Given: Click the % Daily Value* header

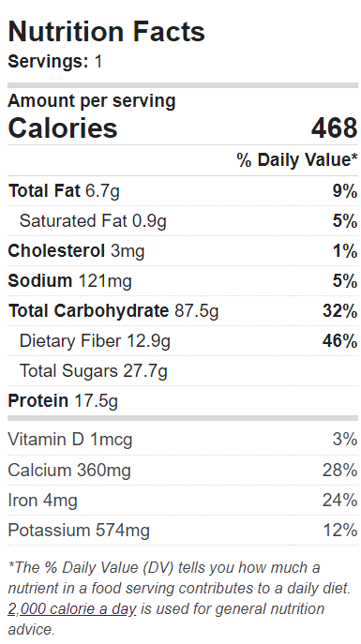Looking at the screenshot, I should [297, 159].
